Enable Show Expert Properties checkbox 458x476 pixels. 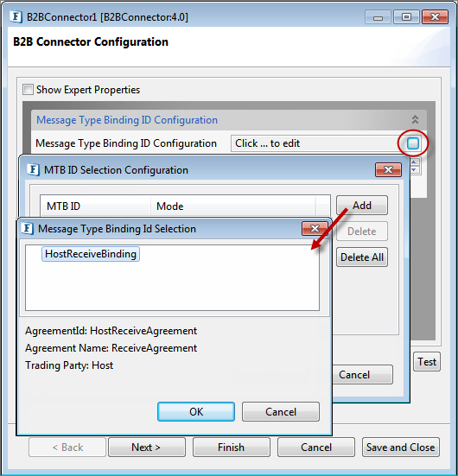click(28, 90)
